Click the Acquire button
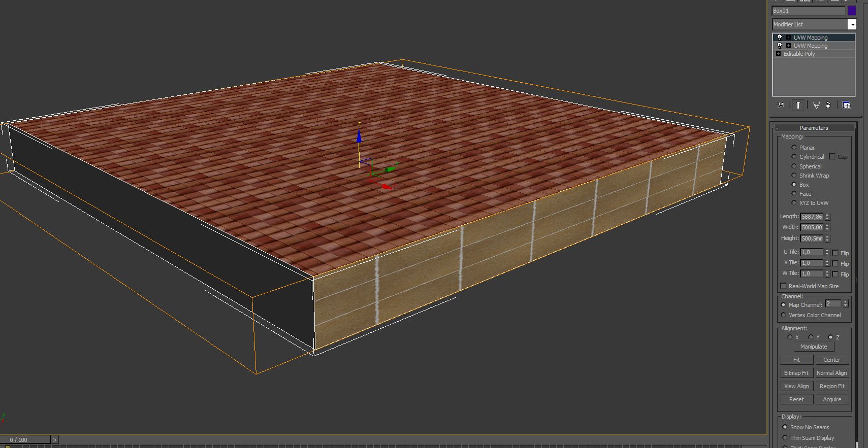Viewport: 868px width, 448px height. (832, 399)
